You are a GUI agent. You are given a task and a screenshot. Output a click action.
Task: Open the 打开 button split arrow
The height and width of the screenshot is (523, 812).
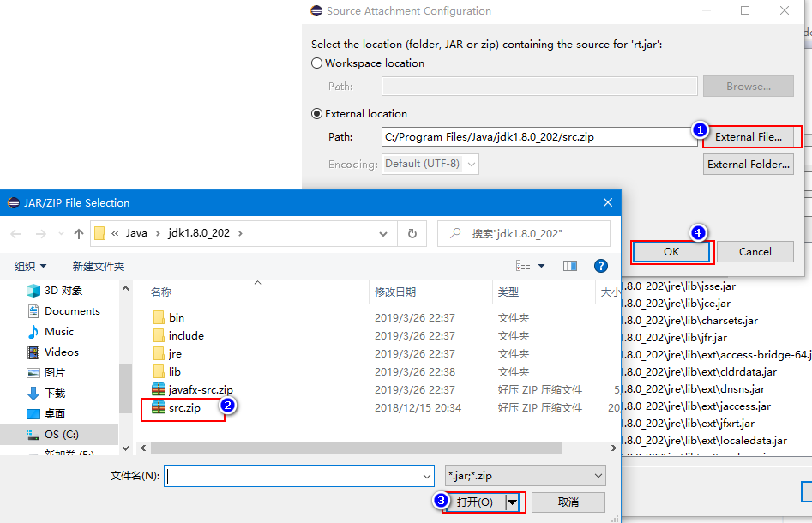pyautogui.click(x=512, y=502)
